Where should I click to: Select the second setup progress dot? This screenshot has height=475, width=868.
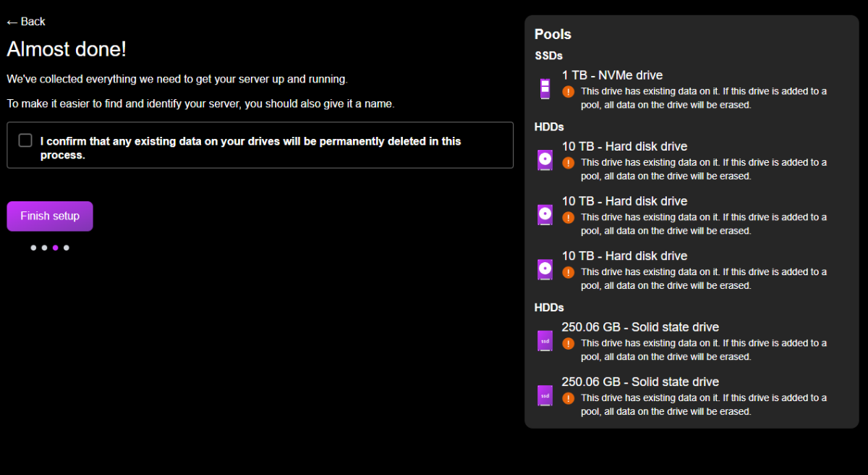44,248
